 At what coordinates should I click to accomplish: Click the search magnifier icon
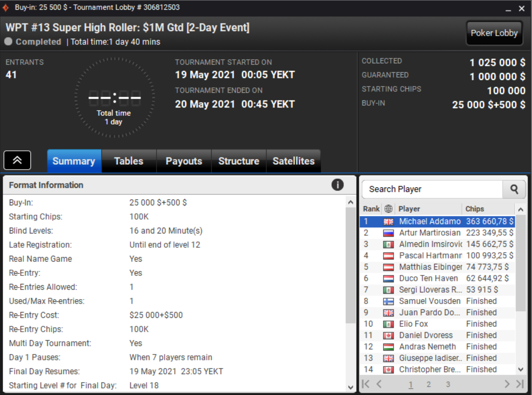[x=514, y=189]
